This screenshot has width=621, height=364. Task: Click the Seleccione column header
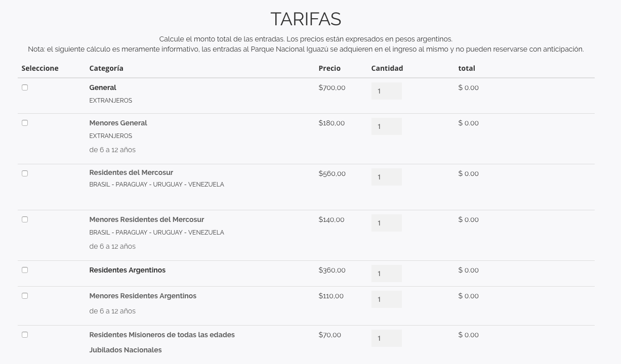40,68
